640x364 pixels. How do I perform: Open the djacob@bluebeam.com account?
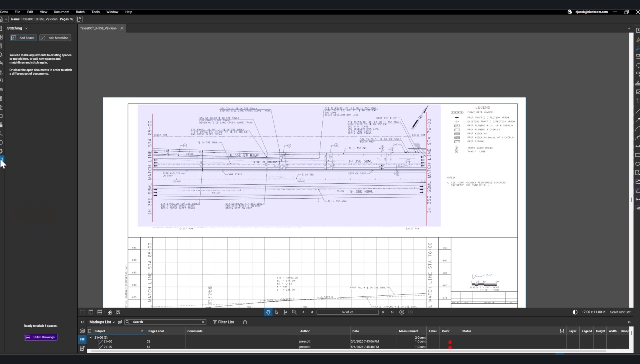coord(588,12)
